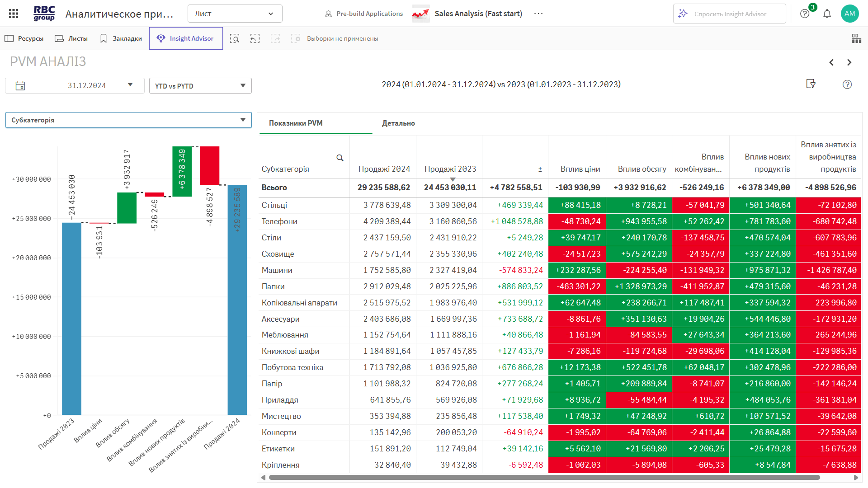The width and height of the screenshot is (868, 488).
Task: Go to the next sheet arrow
Action: tap(849, 62)
